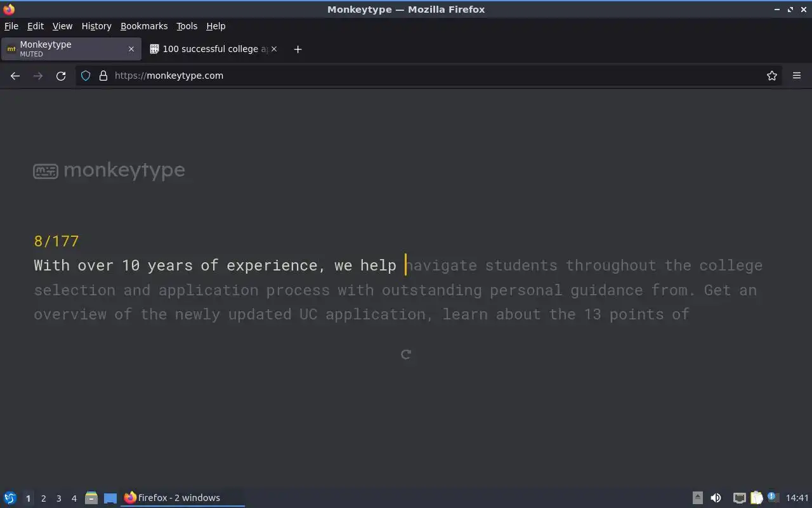812x508 pixels.
Task: Close the 100 successful college tab
Action: (x=274, y=49)
